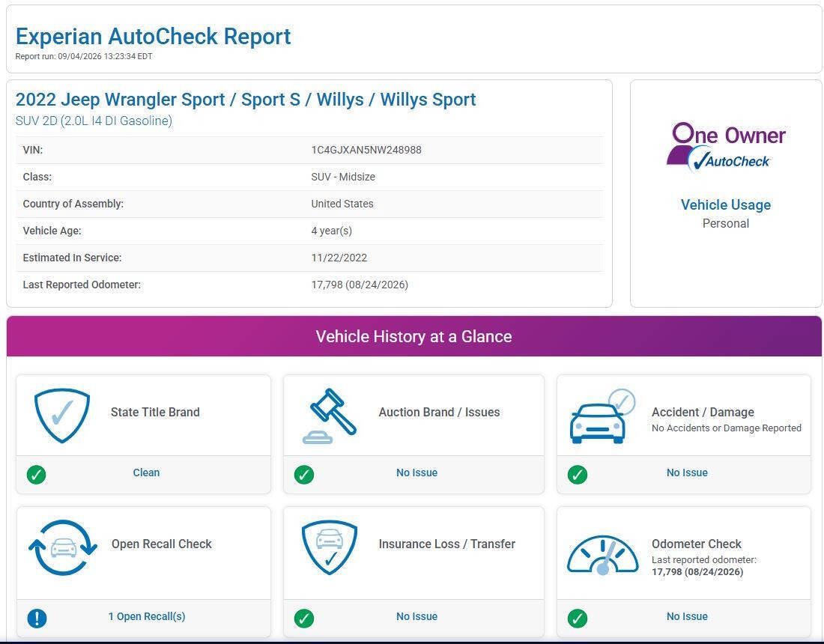The image size is (824, 644).
Task: Click the Vehicle History at a Glance banner
Action: [414, 336]
